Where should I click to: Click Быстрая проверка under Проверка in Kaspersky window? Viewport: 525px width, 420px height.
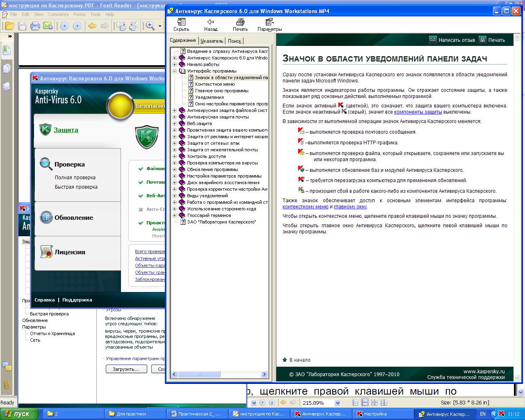pyautogui.click(x=76, y=187)
